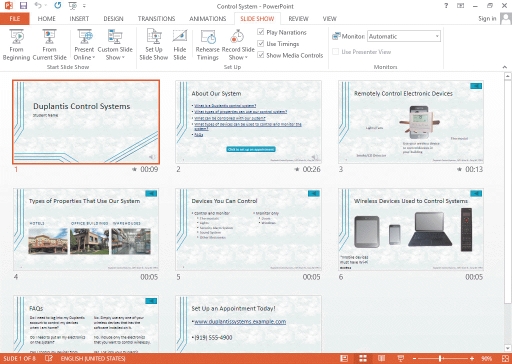Switch to Reading View icon
512x364 pixels.
(382, 358)
